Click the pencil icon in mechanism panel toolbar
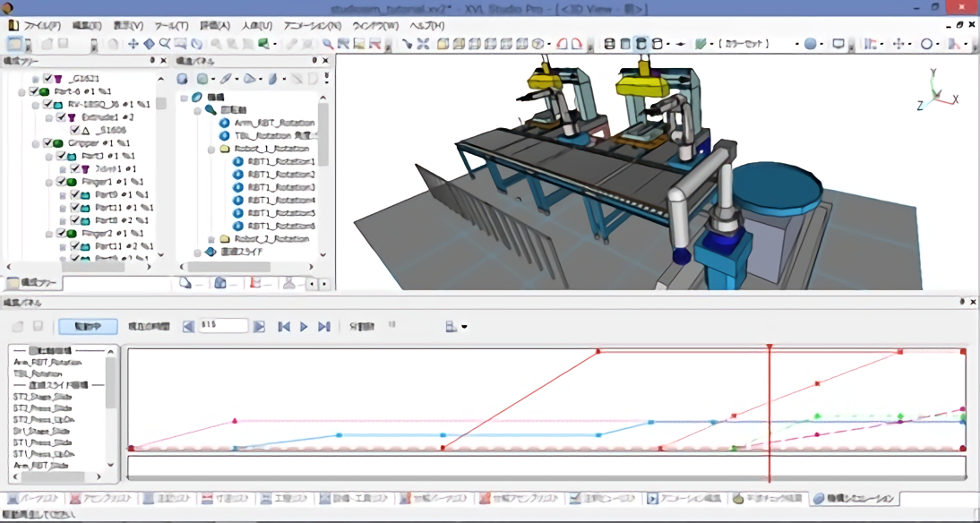Image resolution: width=980 pixels, height=523 pixels. [226, 79]
